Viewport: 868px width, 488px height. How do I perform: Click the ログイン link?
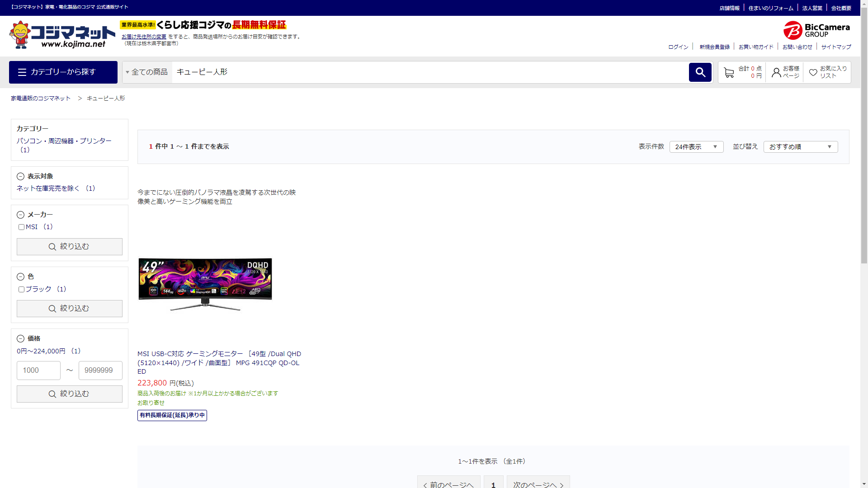tap(678, 47)
